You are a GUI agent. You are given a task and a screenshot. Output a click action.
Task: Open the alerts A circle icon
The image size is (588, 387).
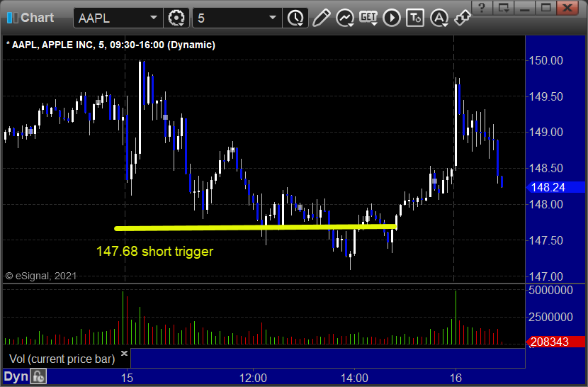pyautogui.click(x=439, y=18)
